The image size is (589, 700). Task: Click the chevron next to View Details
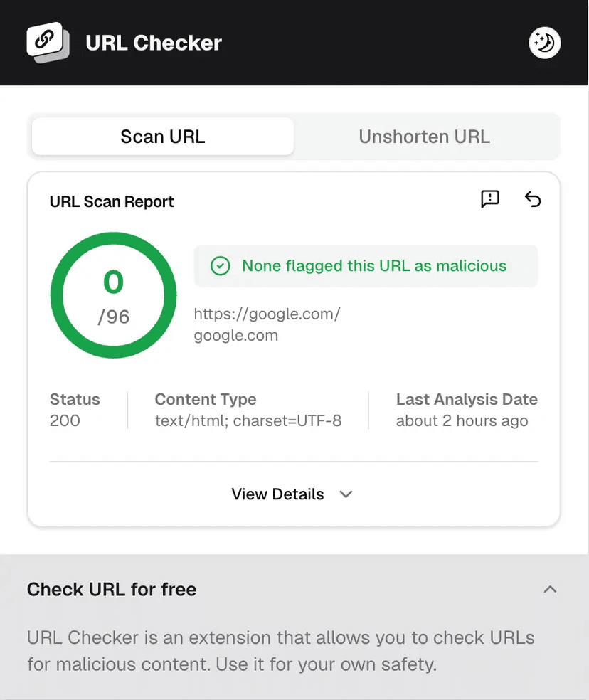click(346, 494)
